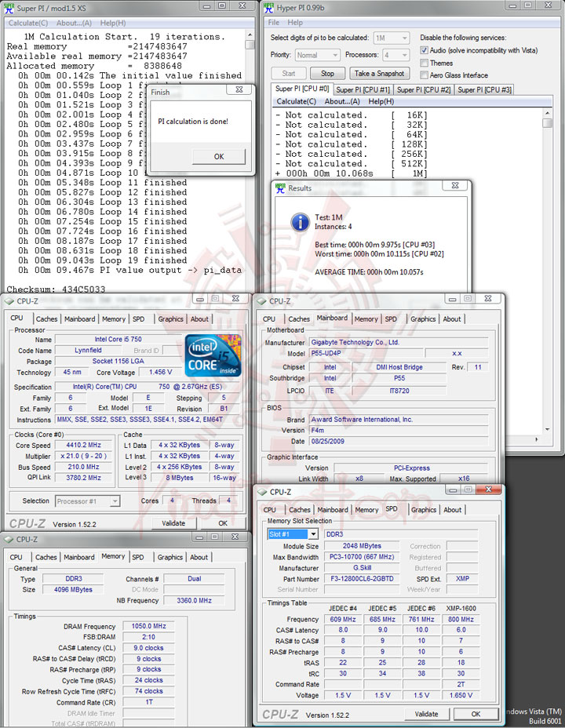565x728 pixels.
Task: Click Take a Snapshot button
Action: (379, 74)
